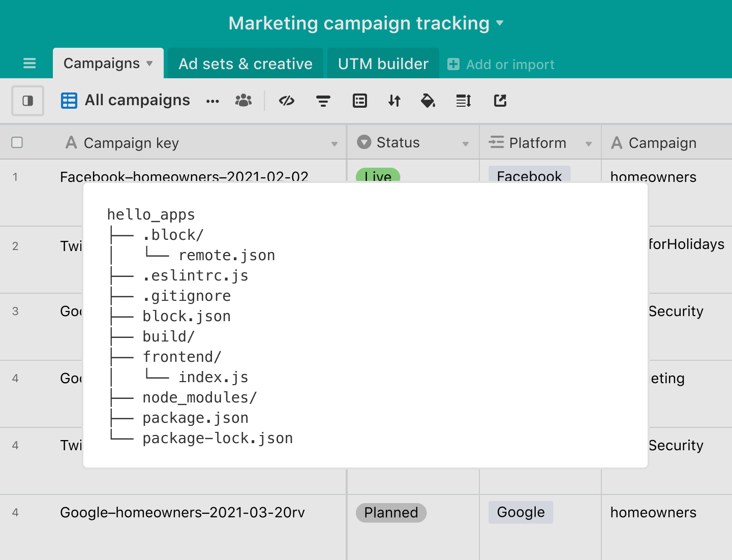Open the Campaigns table dropdown
The height and width of the screenshot is (560, 732).
coord(149,63)
